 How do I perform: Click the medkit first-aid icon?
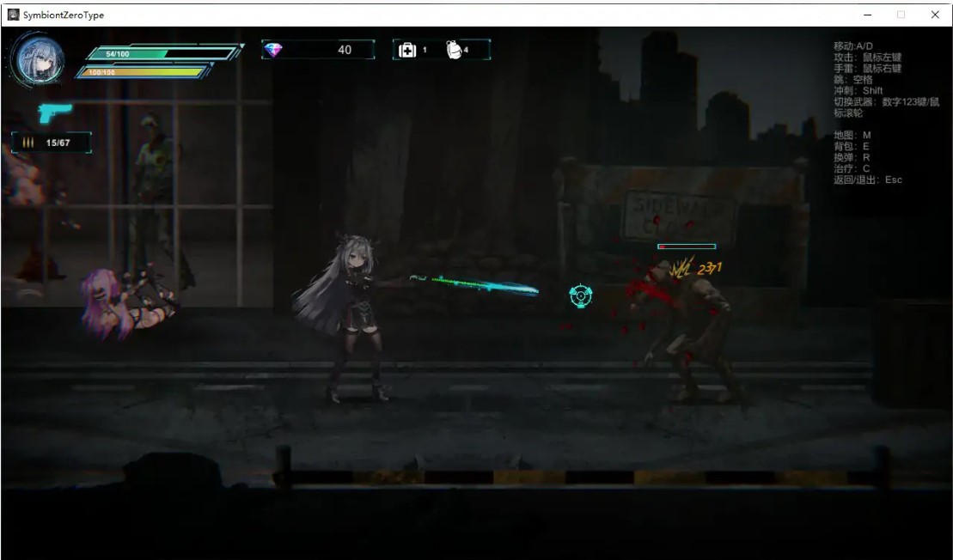407,50
